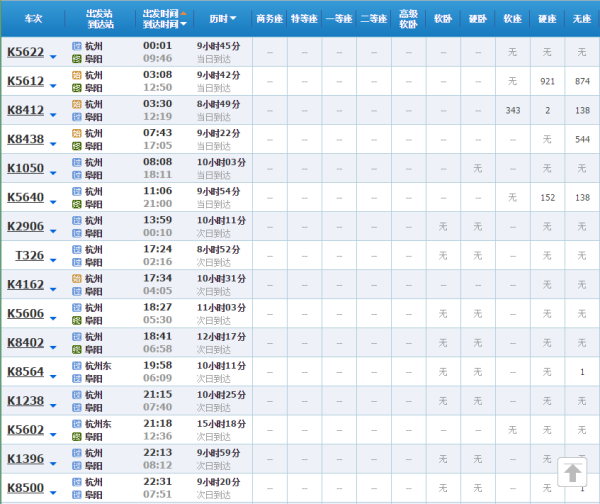Click the 硬座 column header
This screenshot has height=504, width=600.
(x=547, y=18)
